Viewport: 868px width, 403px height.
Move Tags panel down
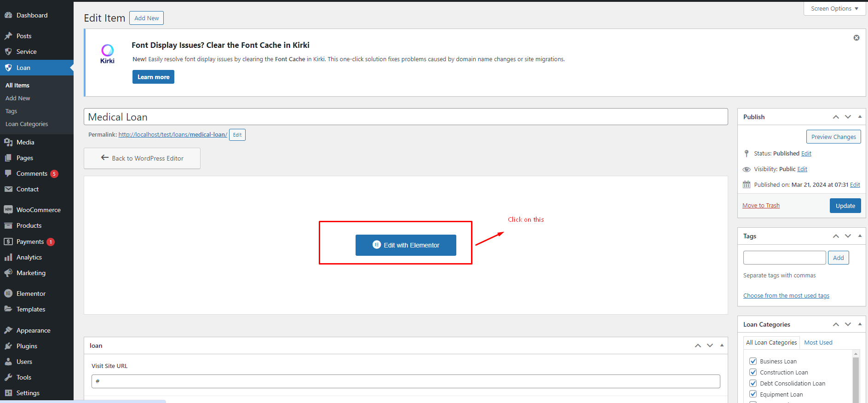(848, 236)
